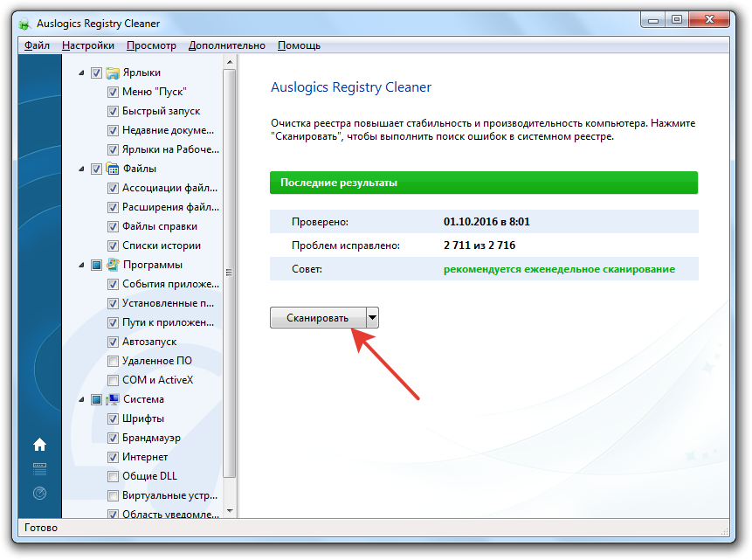
Task: Open the Сканировать button dropdown arrow
Action: pyautogui.click(x=372, y=318)
